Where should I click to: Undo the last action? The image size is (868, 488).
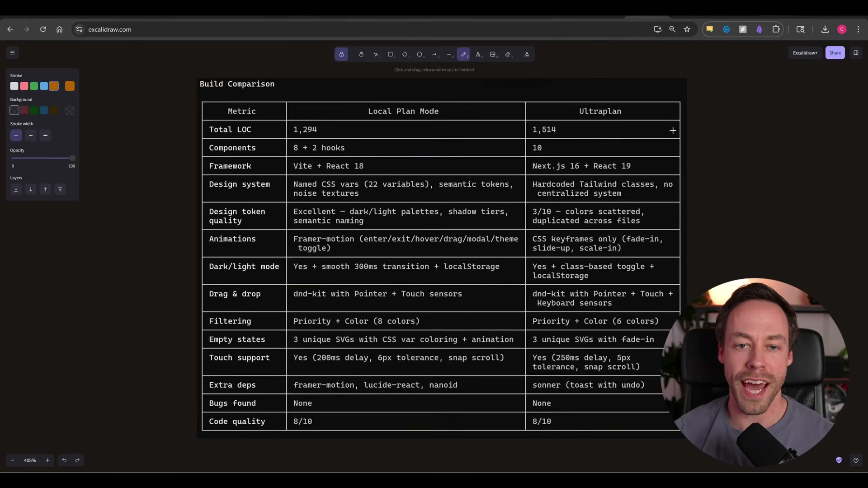[64, 460]
